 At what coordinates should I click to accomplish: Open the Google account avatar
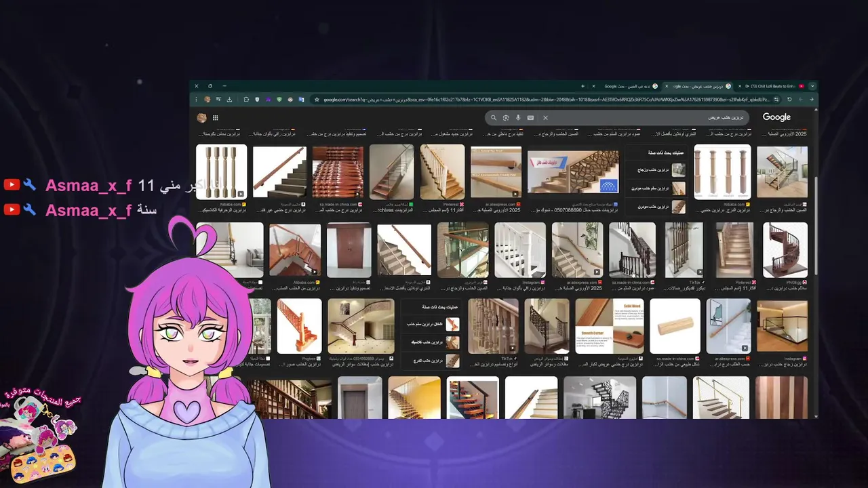201,118
